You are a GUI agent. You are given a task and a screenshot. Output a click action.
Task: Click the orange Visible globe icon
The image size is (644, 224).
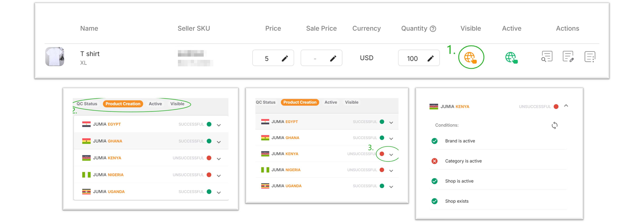[471, 57]
